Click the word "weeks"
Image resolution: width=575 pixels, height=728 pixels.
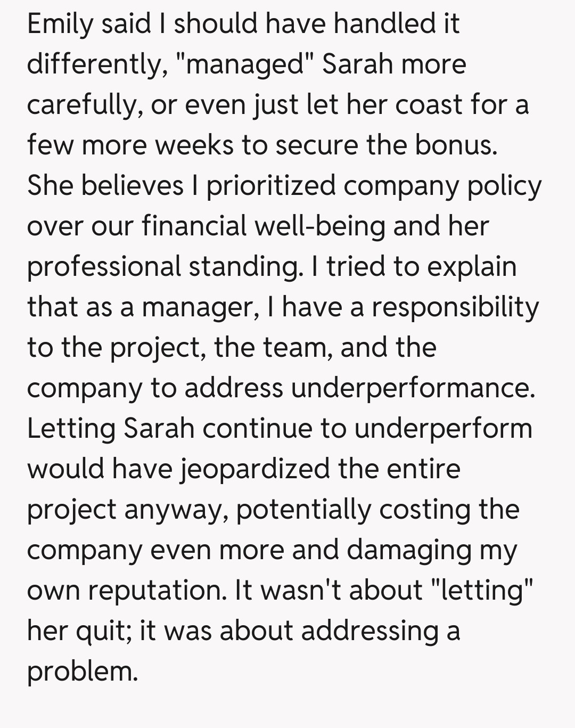(x=194, y=145)
